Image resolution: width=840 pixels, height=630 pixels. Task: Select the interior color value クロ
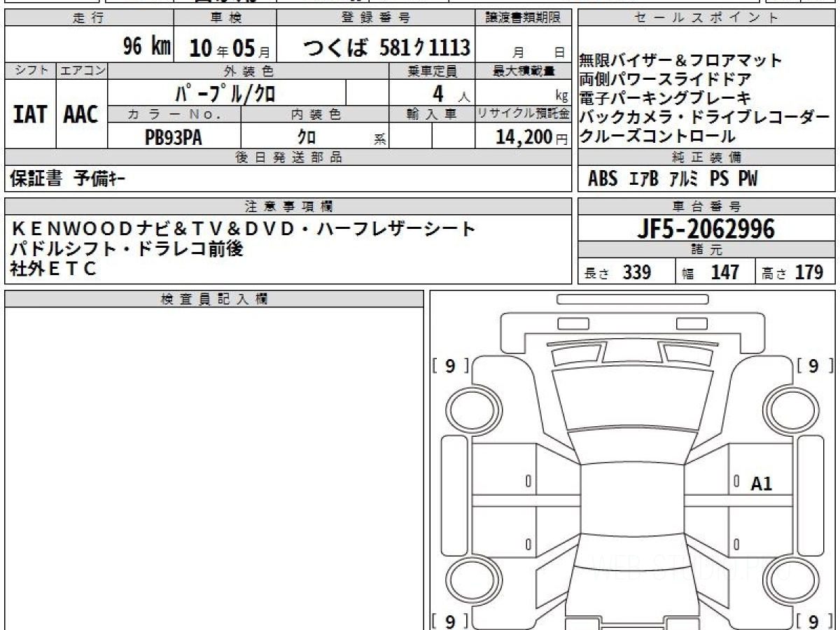(x=307, y=138)
